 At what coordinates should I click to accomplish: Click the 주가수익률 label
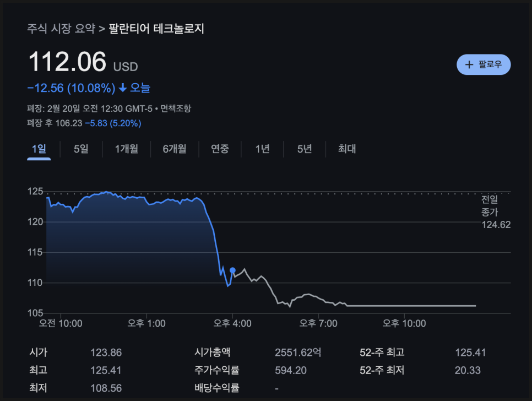point(217,370)
